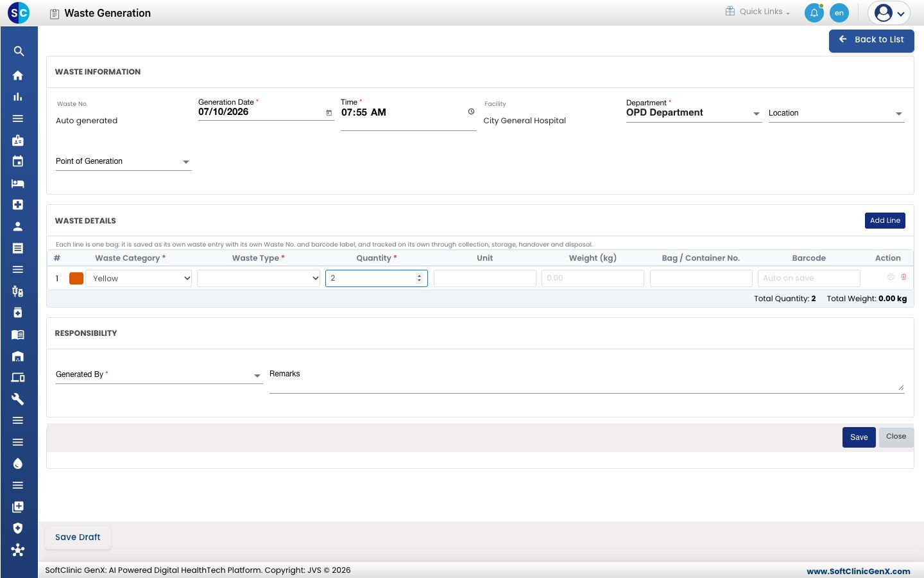Open notifications with the bell icon
This screenshot has width=924, height=578.
(814, 13)
